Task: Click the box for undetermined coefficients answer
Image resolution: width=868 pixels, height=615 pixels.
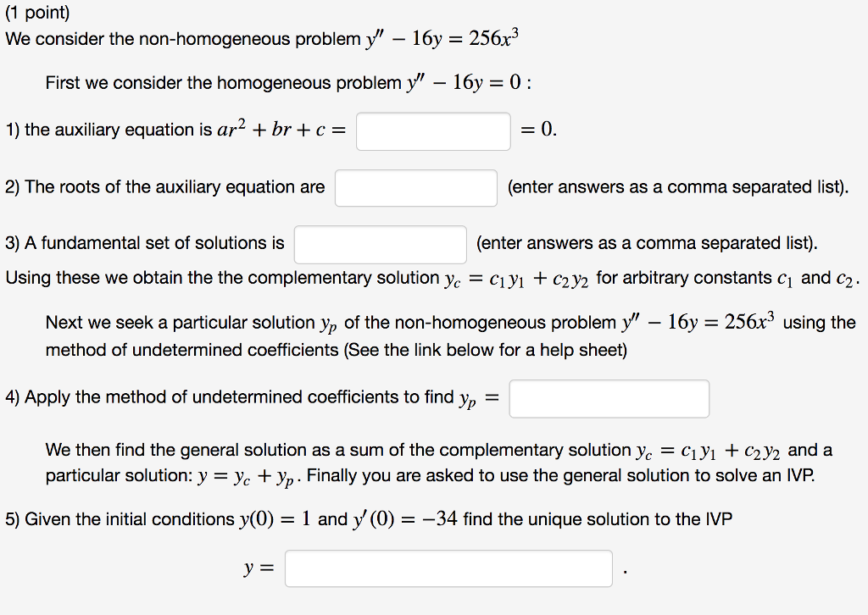Action: pos(609,398)
